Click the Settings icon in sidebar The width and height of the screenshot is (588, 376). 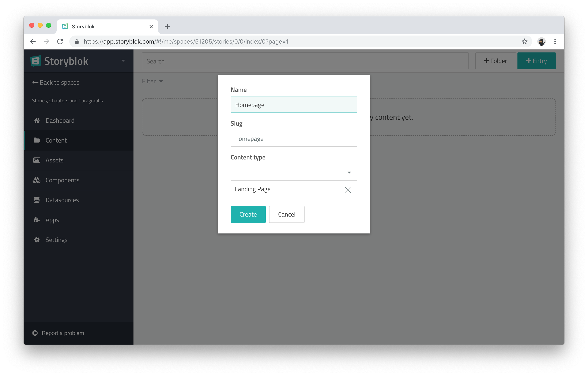coord(36,240)
